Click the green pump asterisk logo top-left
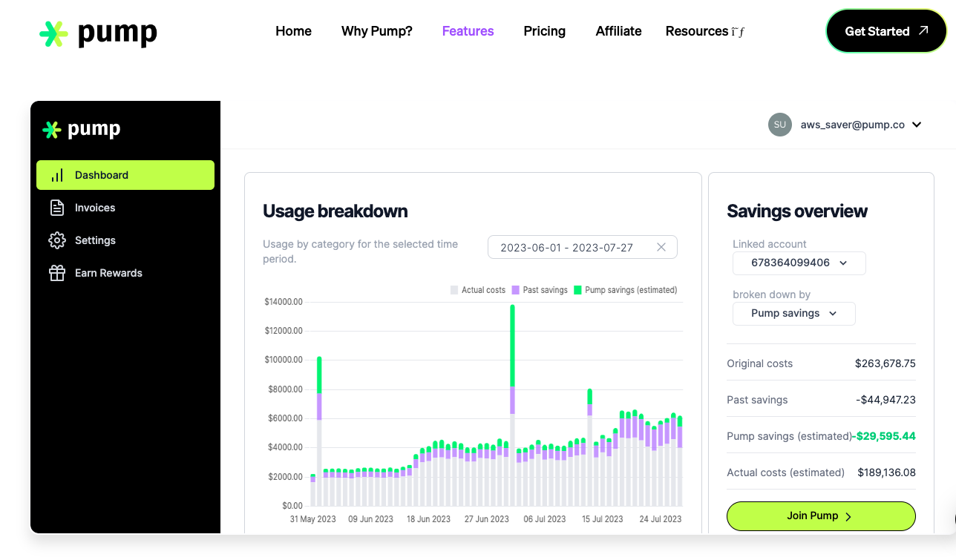Image resolution: width=956 pixels, height=560 pixels. [52, 33]
